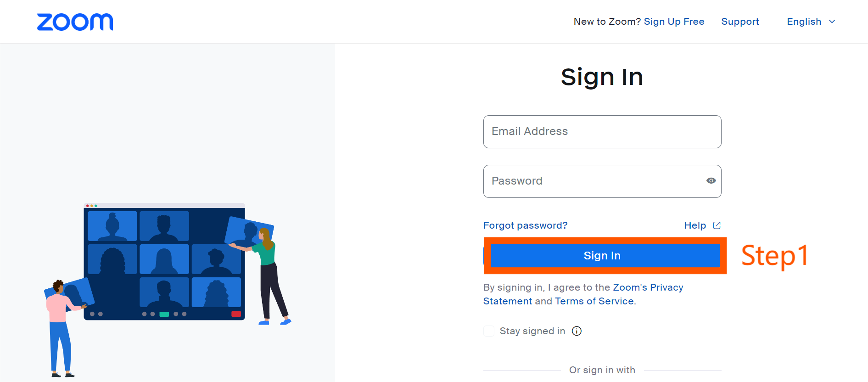Open the Forgot password link
Viewport: 868px width, 382px height.
(x=525, y=225)
